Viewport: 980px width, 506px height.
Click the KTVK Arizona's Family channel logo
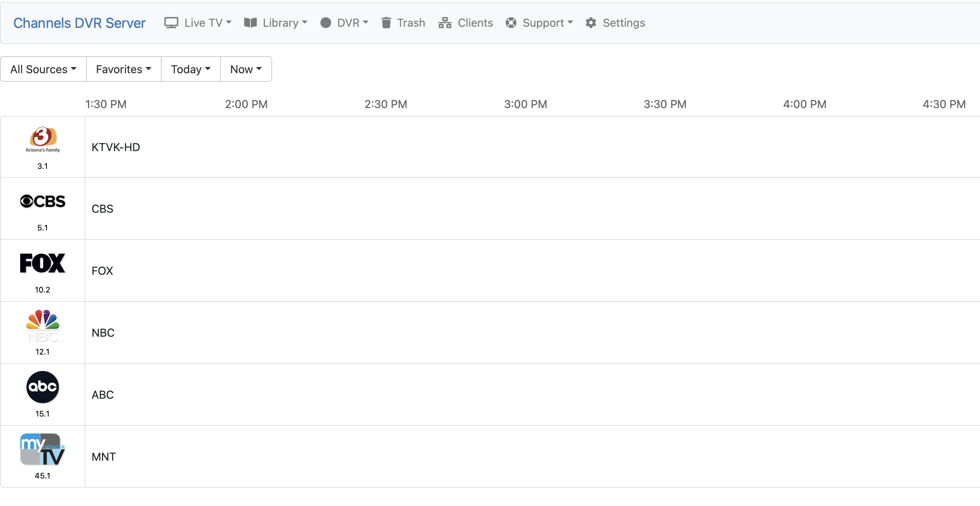[x=43, y=139]
